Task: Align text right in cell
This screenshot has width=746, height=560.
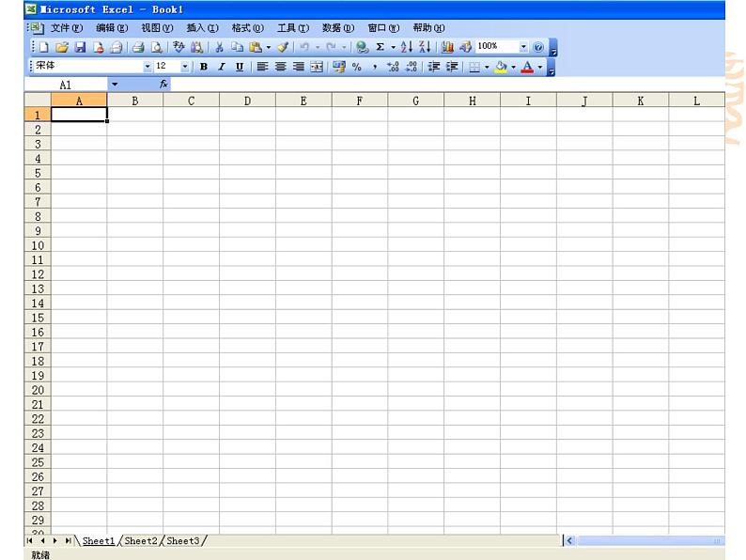Action: point(299,67)
